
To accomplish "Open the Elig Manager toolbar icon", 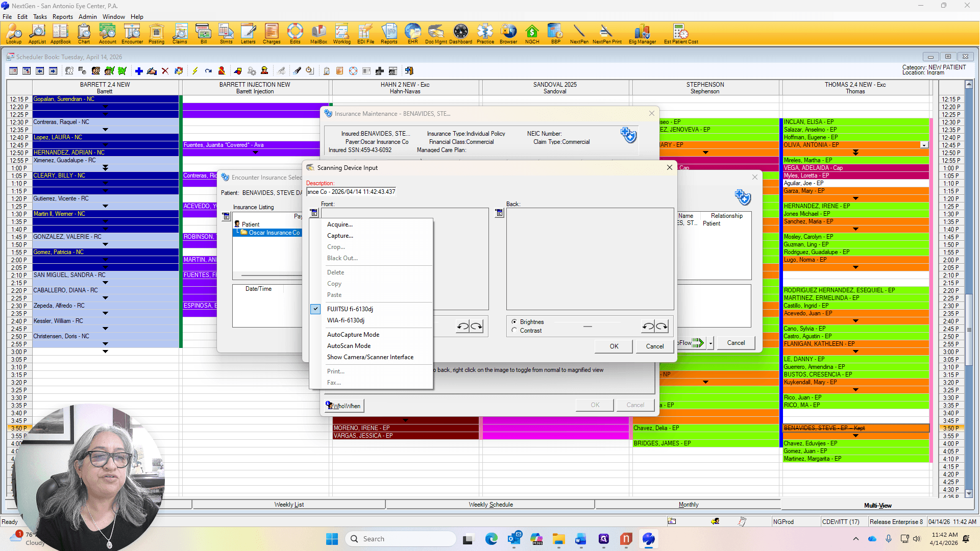I will pyautogui.click(x=643, y=34).
